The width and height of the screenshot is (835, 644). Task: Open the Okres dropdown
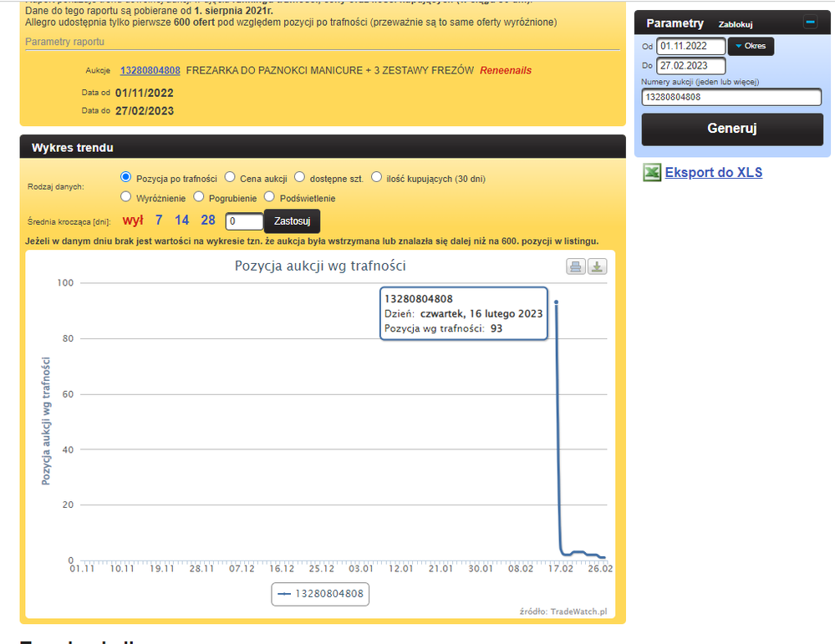(x=751, y=46)
